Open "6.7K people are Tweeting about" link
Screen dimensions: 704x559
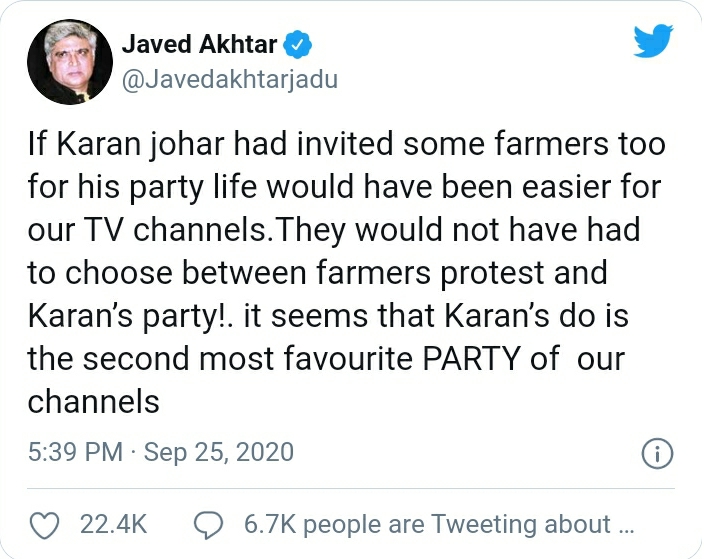427,524
